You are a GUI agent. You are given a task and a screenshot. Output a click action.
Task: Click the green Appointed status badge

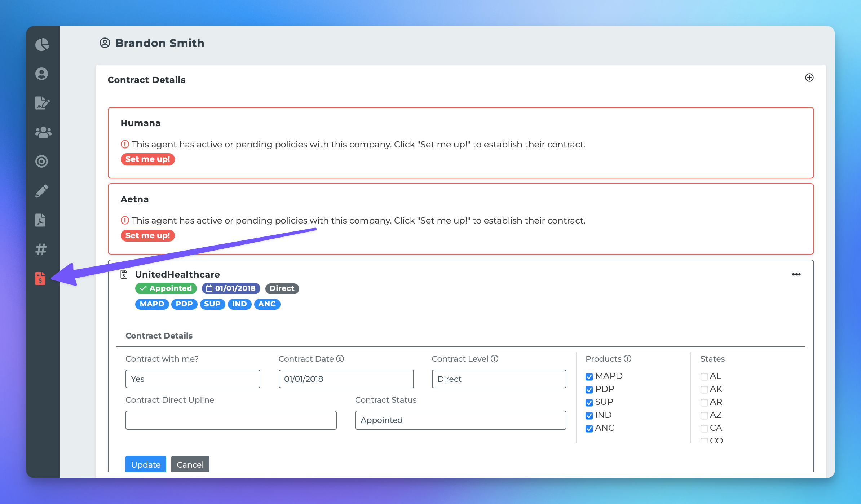click(x=166, y=288)
